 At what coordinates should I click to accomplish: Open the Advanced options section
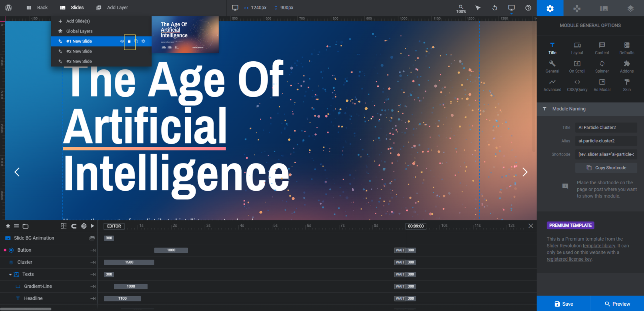(x=552, y=85)
